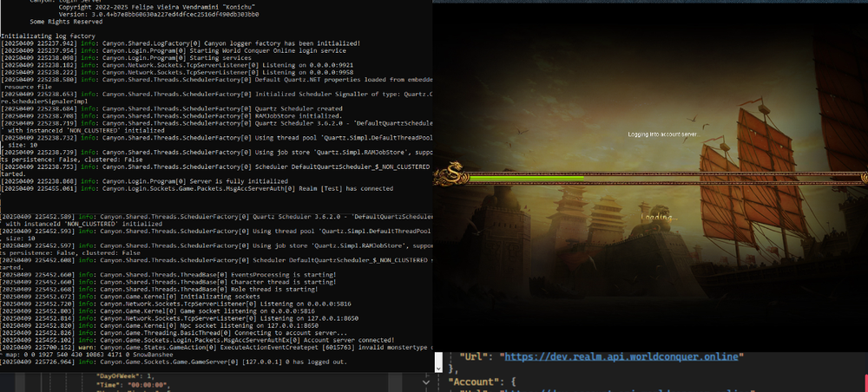Click the "Loading..." text in game
This screenshot has height=392, width=868.
tap(659, 217)
